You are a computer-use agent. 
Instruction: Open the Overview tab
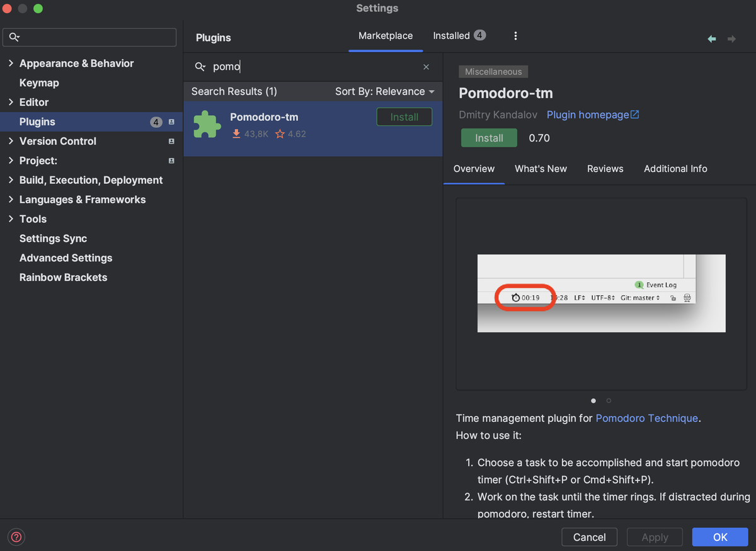(474, 169)
